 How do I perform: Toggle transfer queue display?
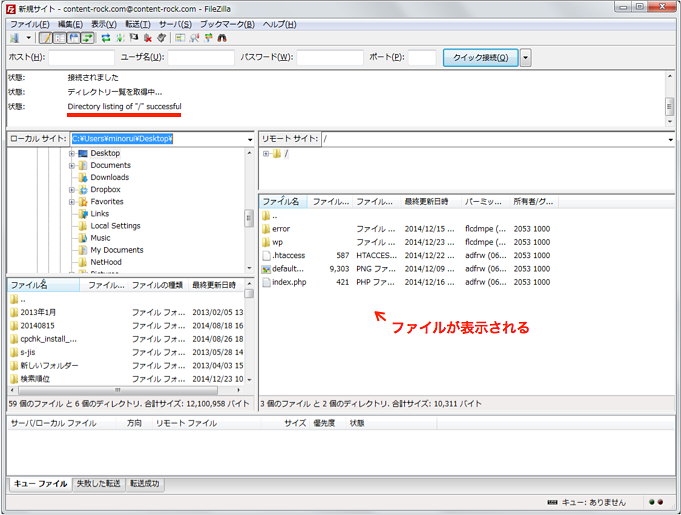coord(87,38)
